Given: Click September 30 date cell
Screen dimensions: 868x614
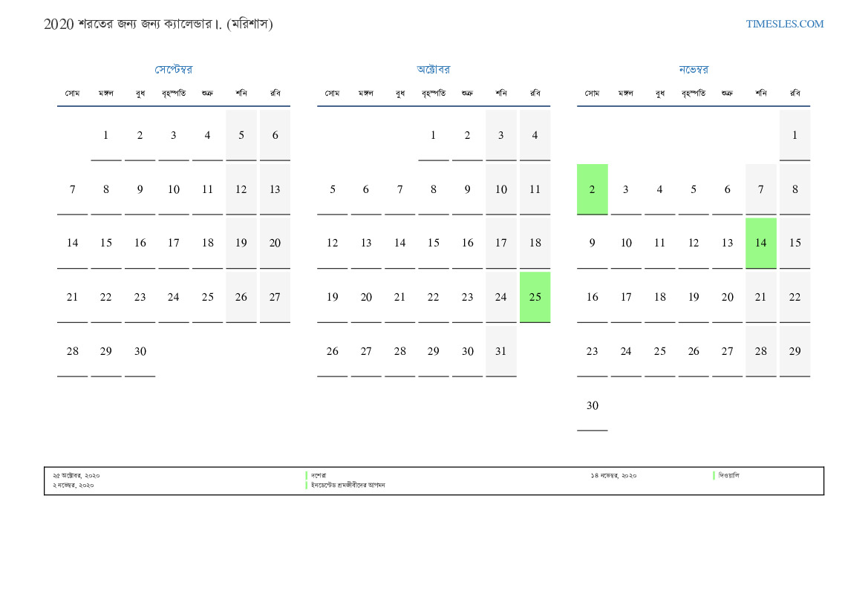Looking at the screenshot, I should (140, 351).
